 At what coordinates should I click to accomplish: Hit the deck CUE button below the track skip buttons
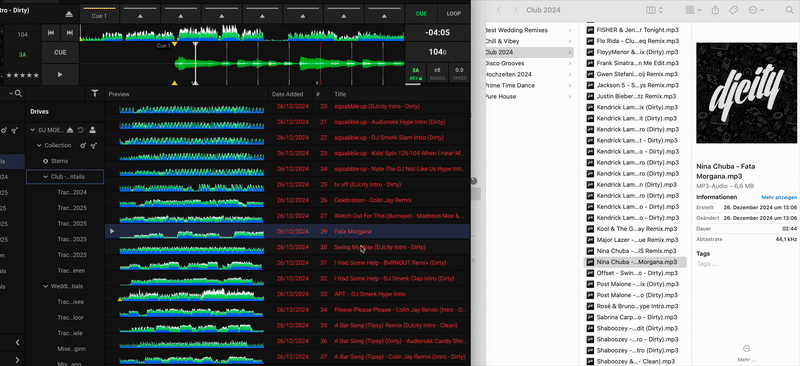pos(60,53)
